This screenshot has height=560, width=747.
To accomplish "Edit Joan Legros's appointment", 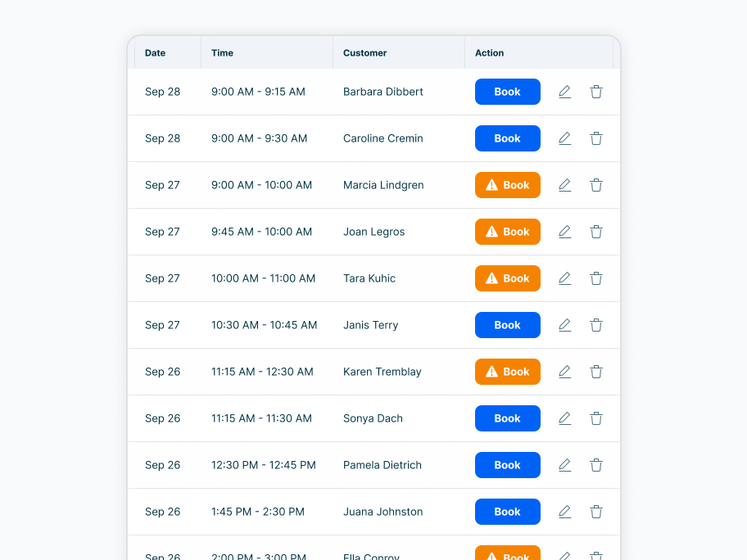I will 564,232.
